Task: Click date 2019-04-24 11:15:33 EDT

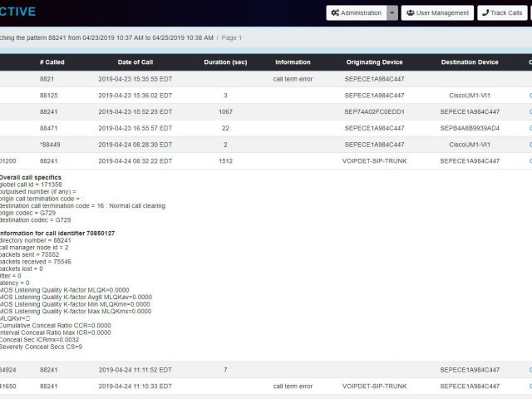Action: 135,386
